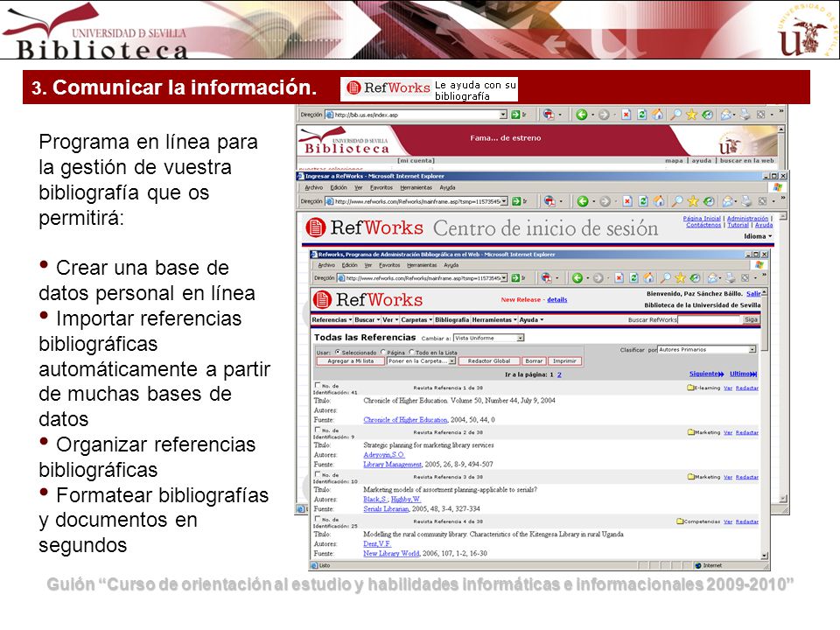
Task: Click the Imprimir button
Action: click(564, 361)
